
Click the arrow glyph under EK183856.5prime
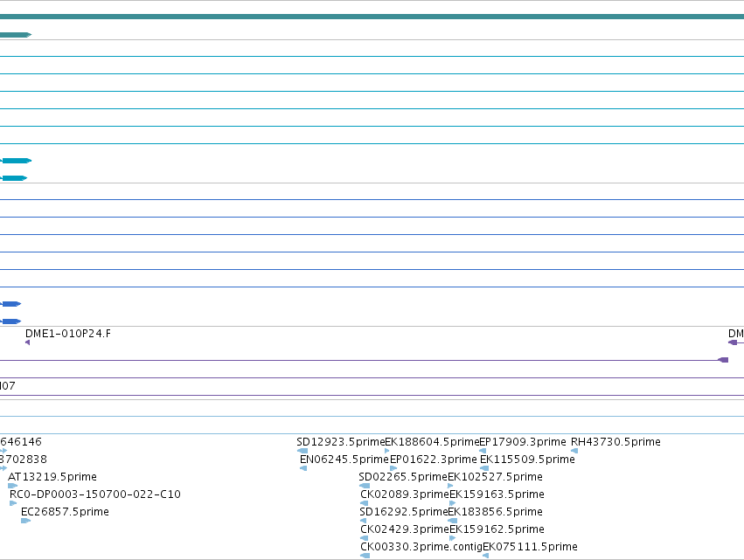pyautogui.click(x=453, y=521)
